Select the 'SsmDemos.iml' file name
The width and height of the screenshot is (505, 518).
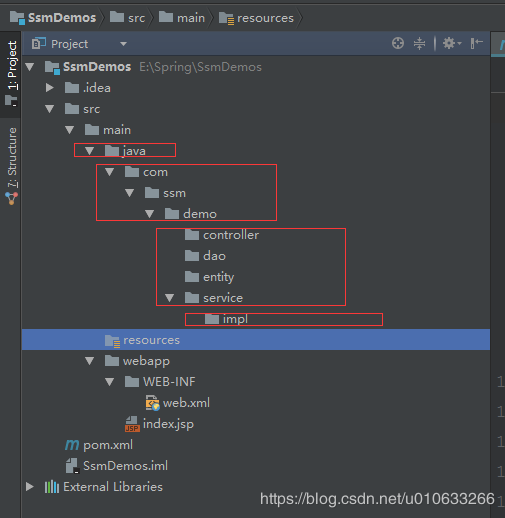[125, 466]
